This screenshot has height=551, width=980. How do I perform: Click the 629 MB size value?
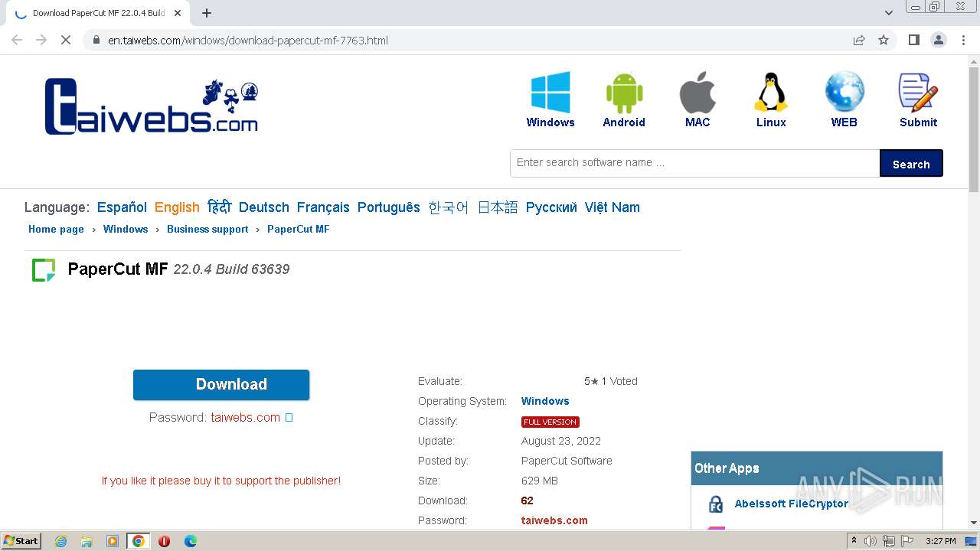(540, 481)
